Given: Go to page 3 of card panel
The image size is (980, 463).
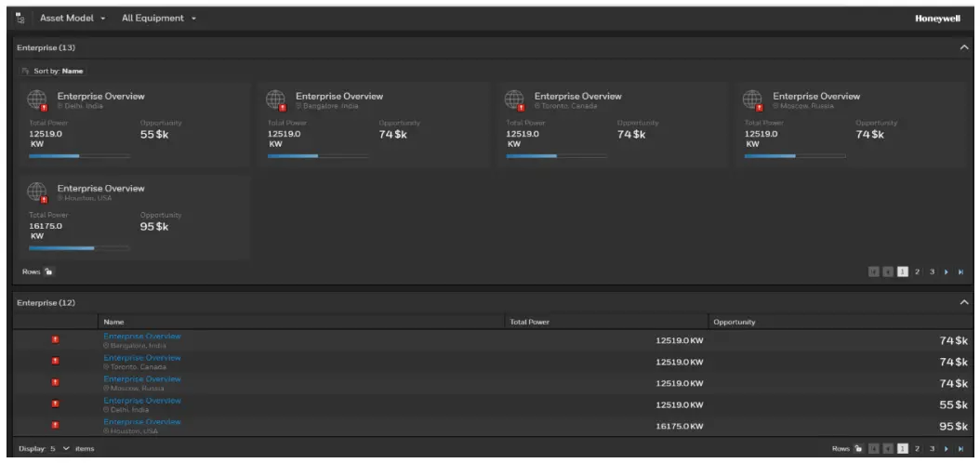Looking at the screenshot, I should coord(932,271).
